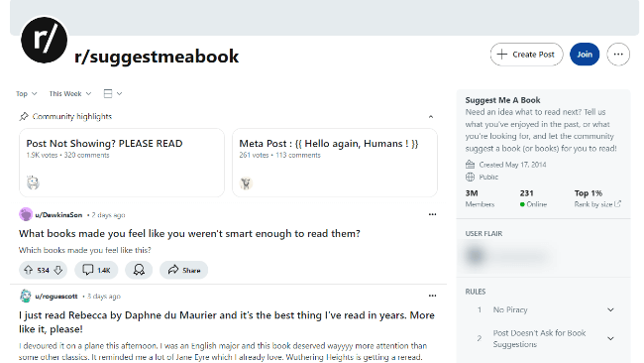Screen dimensions: 644x363
Task: Open the community more options menu
Action: pos(618,55)
